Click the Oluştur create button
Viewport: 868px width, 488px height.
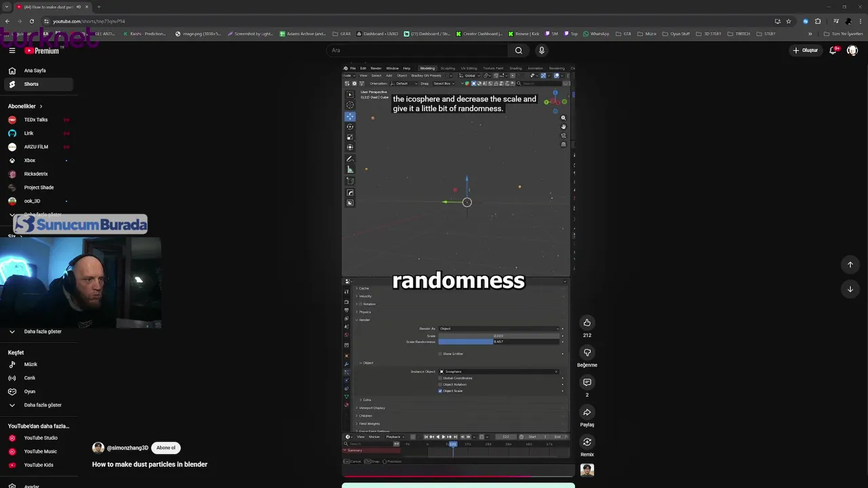806,50
